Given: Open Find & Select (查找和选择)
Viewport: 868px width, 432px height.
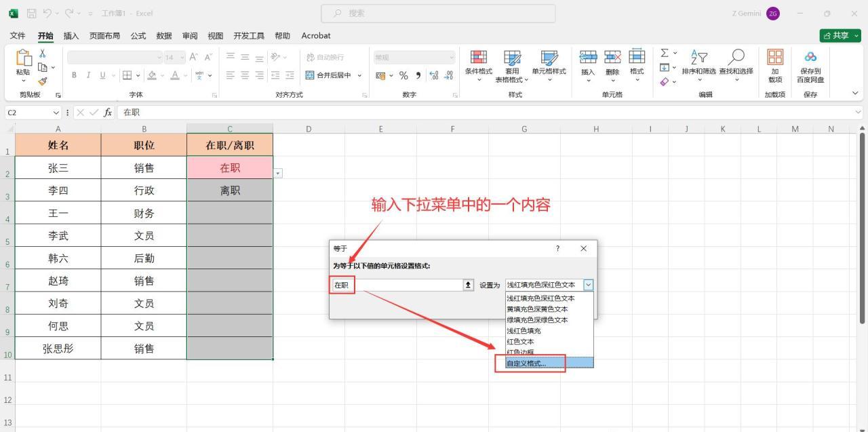Looking at the screenshot, I should 736,66.
